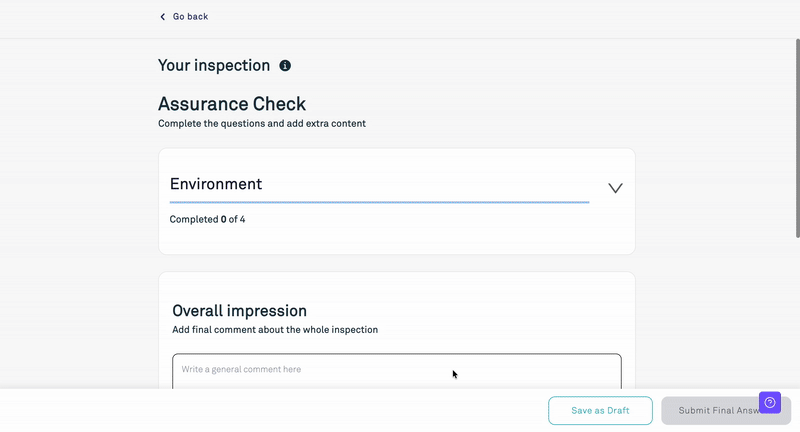Viewport: 800px width, 432px height.
Task: Click the Go back link text
Action: [x=190, y=17]
